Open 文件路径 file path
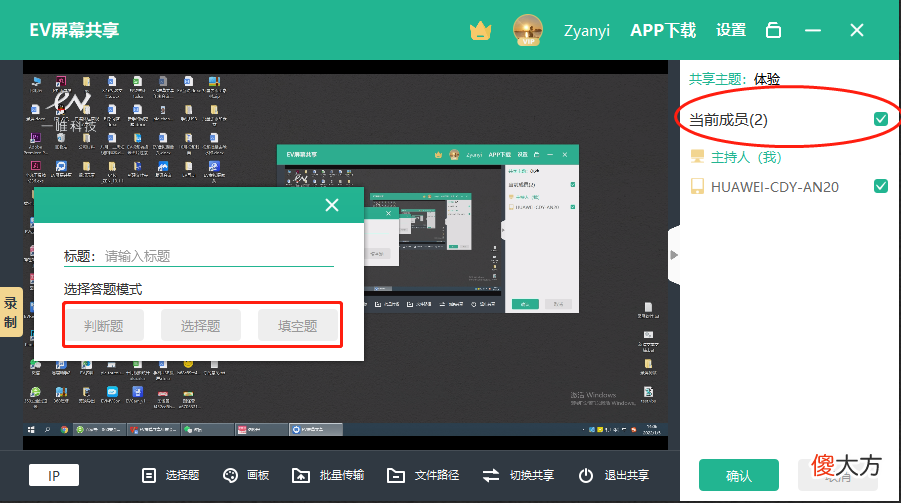The height and width of the screenshot is (503, 901). pos(423,475)
